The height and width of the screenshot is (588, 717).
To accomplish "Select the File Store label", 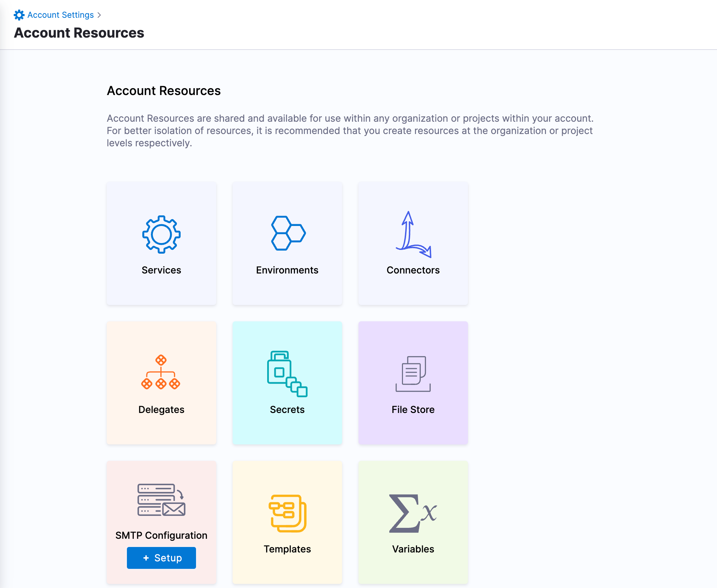I will 413,410.
